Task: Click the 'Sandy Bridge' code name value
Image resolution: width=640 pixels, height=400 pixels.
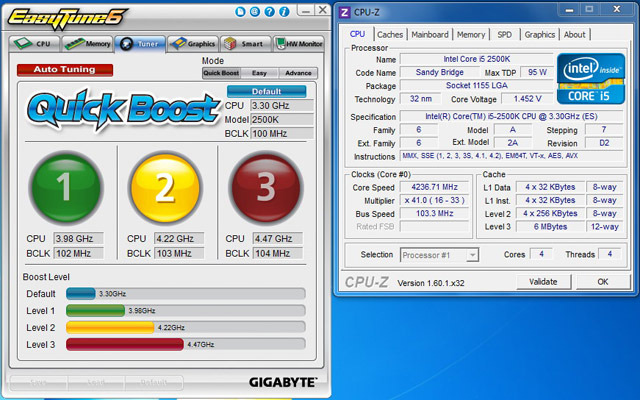Action: (x=440, y=72)
